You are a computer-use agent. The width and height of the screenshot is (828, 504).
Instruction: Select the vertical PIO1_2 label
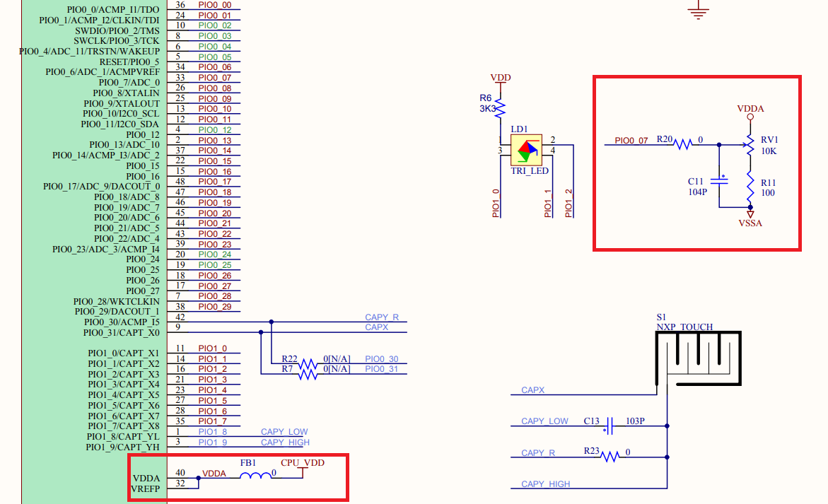point(568,203)
